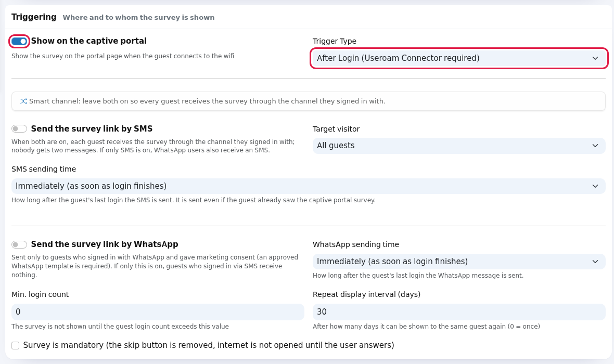Click the SMS description about nobody getting two messages
Viewport: 614px width, 364px height.
153,146
